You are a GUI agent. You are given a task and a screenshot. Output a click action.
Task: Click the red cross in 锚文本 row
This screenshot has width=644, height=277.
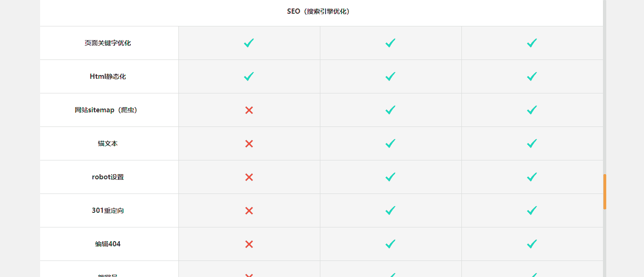[x=249, y=143]
